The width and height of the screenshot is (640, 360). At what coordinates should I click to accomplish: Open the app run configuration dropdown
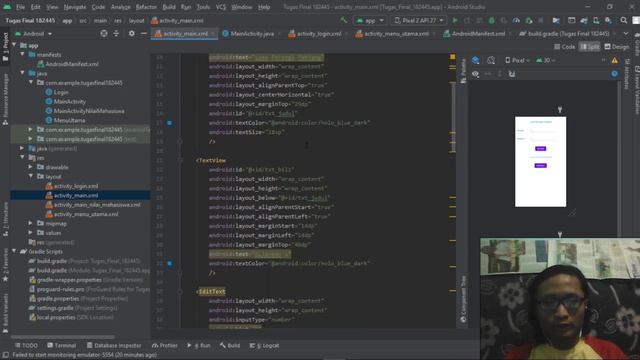[x=370, y=20]
